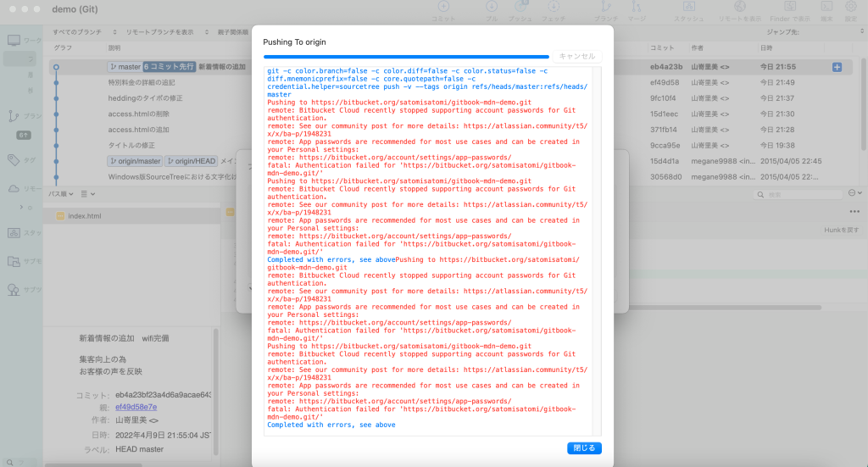
Task: Select index.html in the file list
Action: coord(85,216)
